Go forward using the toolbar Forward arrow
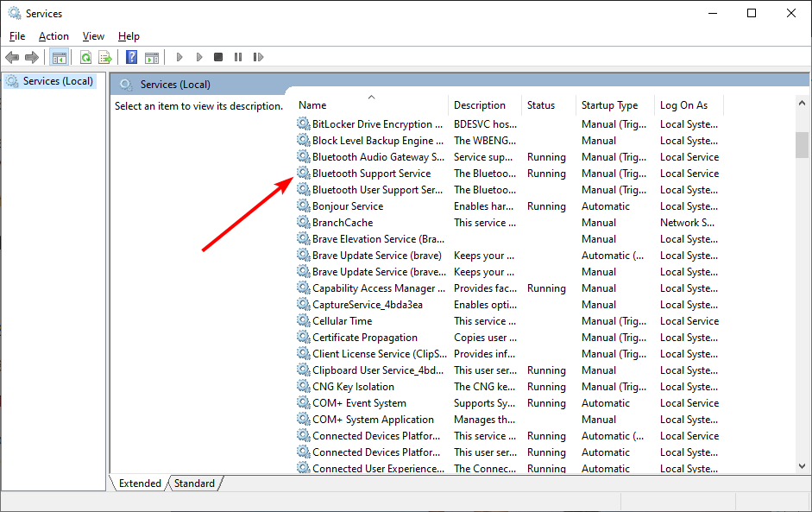 pyautogui.click(x=32, y=57)
